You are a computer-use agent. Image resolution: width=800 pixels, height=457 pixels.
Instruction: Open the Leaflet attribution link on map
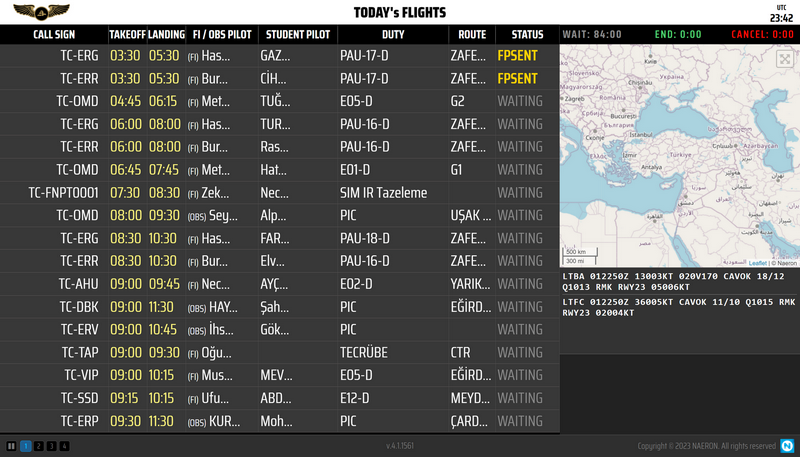[x=758, y=263]
